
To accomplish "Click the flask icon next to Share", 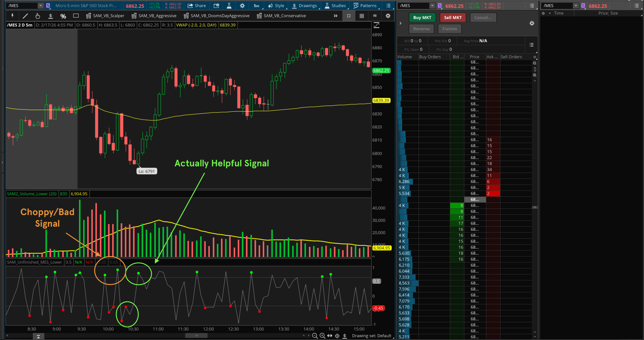I will 229,6.
